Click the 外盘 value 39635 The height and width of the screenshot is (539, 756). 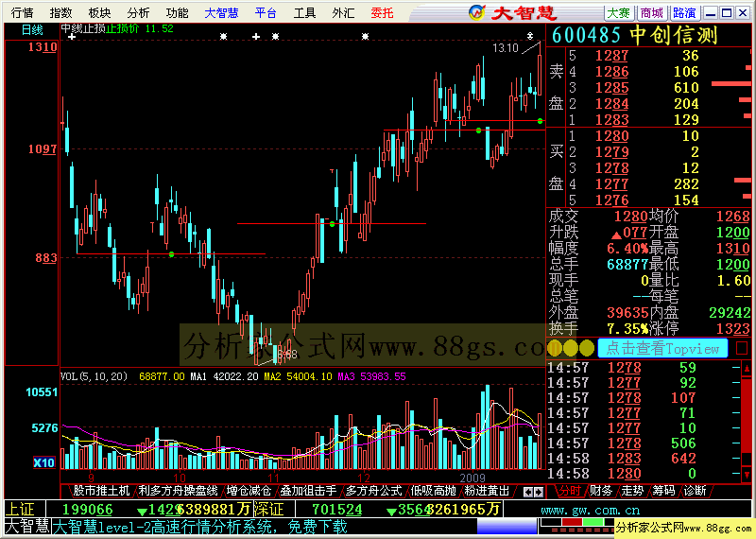click(x=627, y=313)
